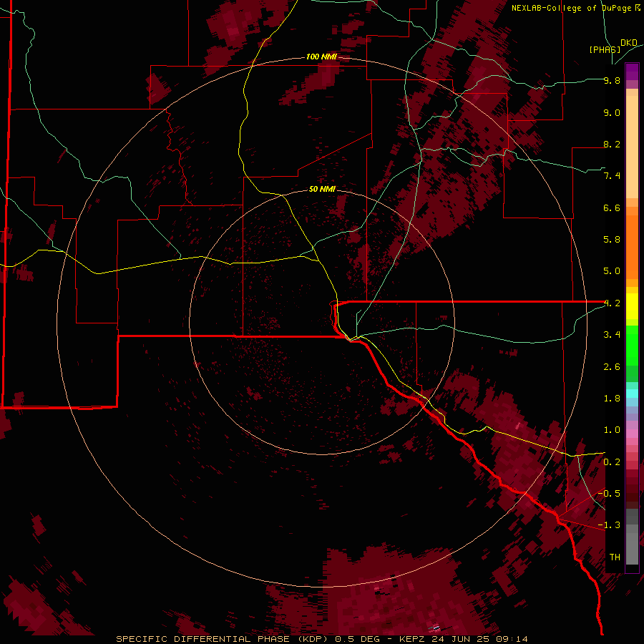The image size is (644, 644).
Task: Click the 1.0 value on the KDP scale
Action: point(612,430)
